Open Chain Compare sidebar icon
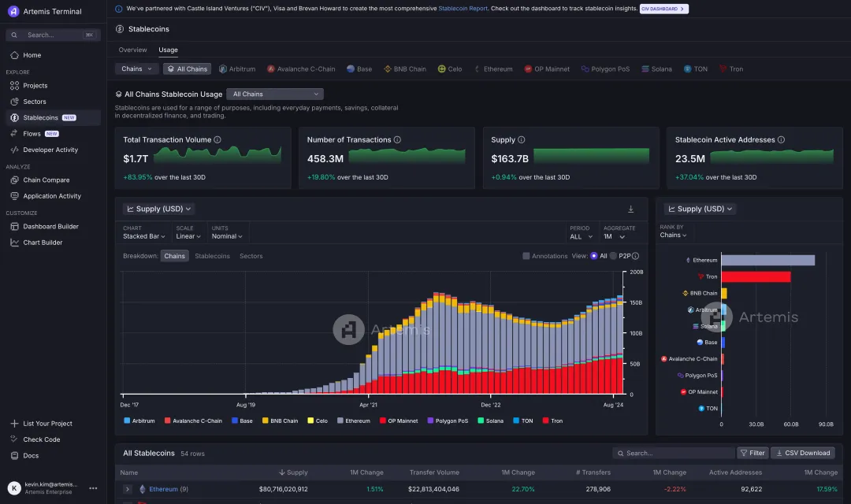 (15, 180)
